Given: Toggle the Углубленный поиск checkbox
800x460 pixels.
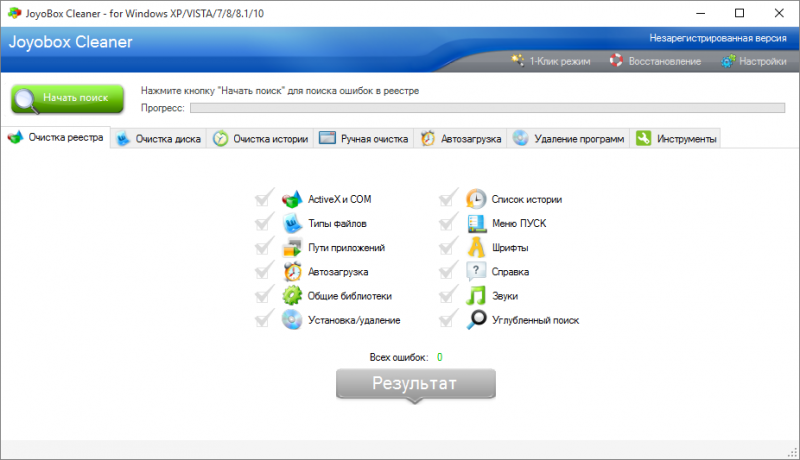Looking at the screenshot, I should point(447,319).
